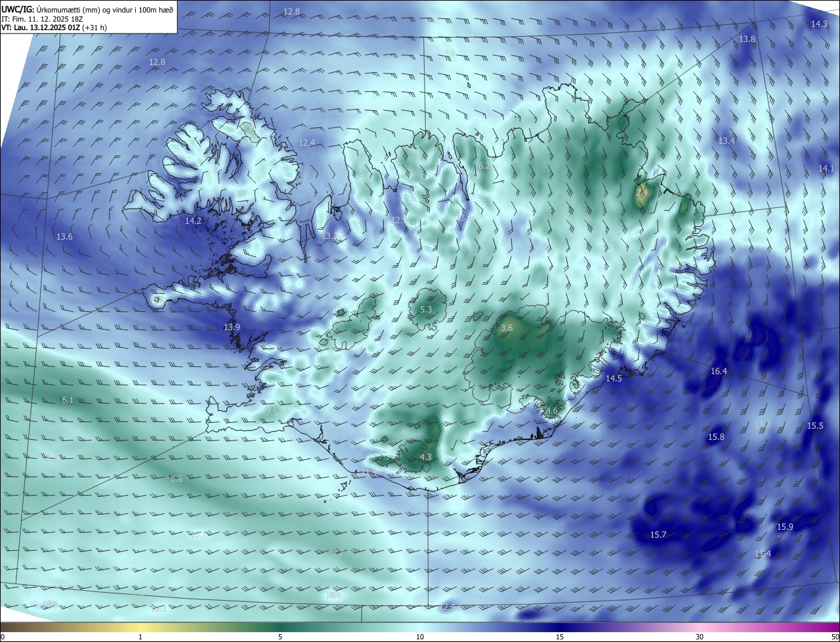Click the 14.5 value off the southeast coast
The width and height of the screenshot is (840, 642).
614,378
